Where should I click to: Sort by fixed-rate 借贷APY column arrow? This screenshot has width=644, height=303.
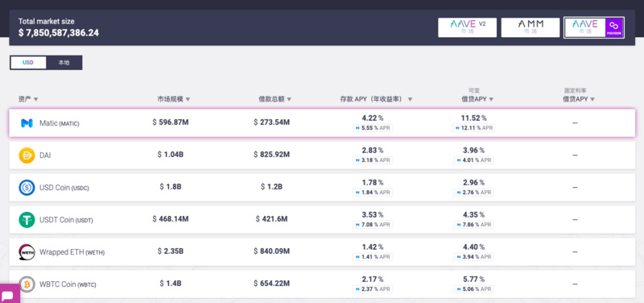(592, 99)
